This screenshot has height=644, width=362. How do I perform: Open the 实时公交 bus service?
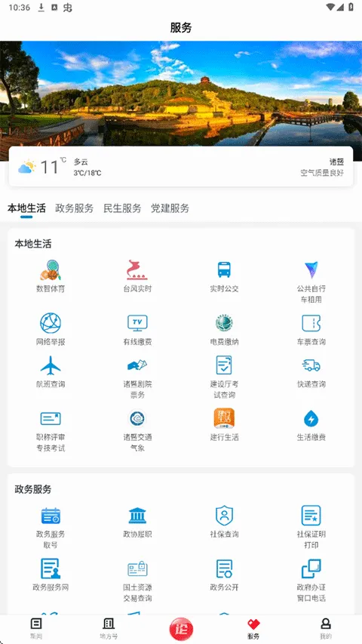(x=224, y=276)
